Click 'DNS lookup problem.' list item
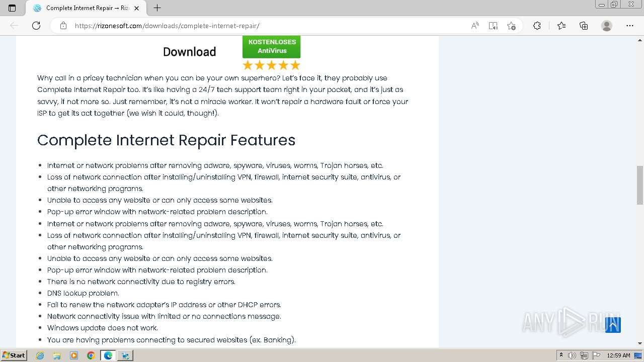The width and height of the screenshot is (644, 362). [x=83, y=293]
